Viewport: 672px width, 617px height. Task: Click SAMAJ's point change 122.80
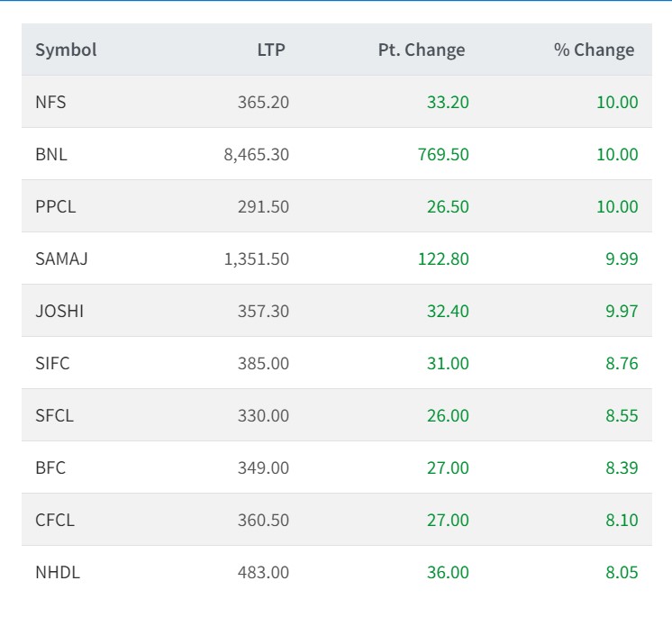(443, 259)
